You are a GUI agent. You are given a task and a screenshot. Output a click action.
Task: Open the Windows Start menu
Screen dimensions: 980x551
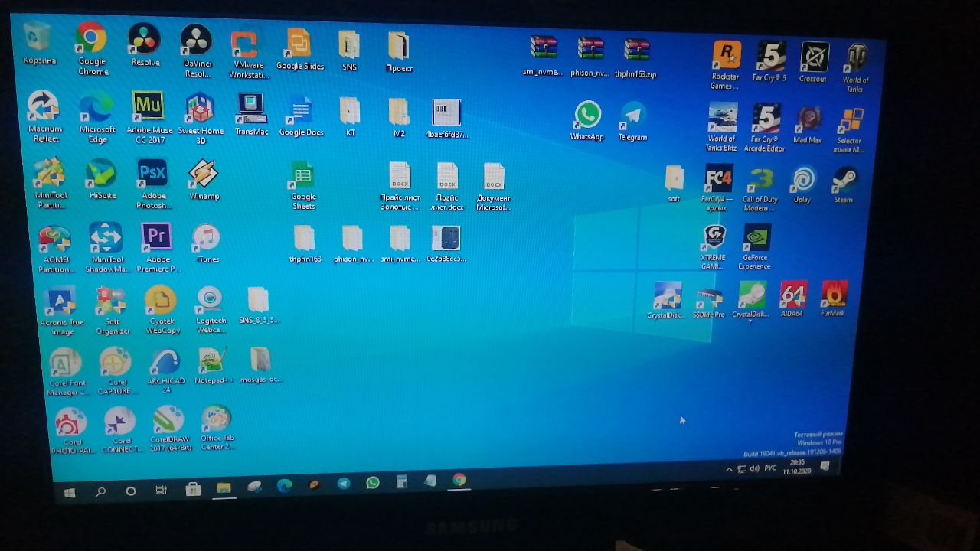point(70,493)
